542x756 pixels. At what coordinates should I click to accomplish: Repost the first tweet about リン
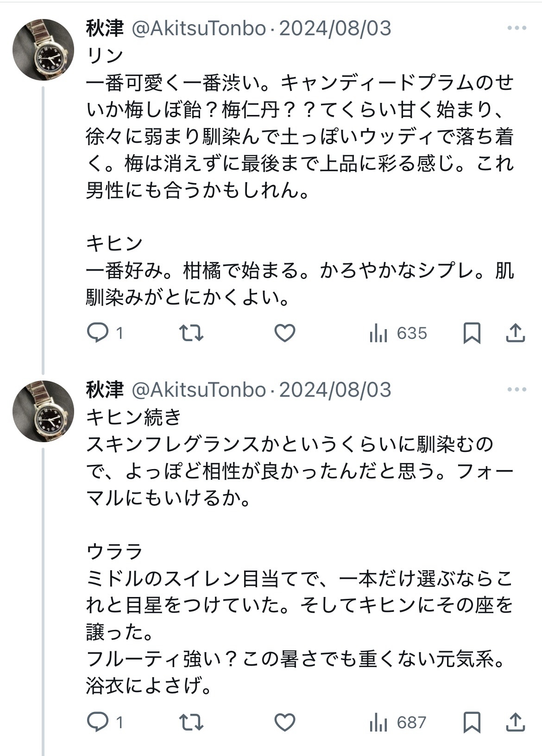click(191, 333)
